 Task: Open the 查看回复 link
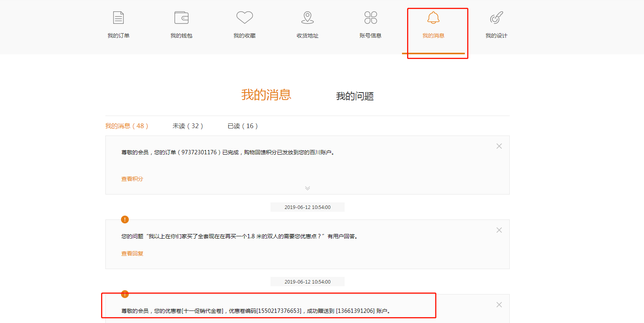point(132,253)
